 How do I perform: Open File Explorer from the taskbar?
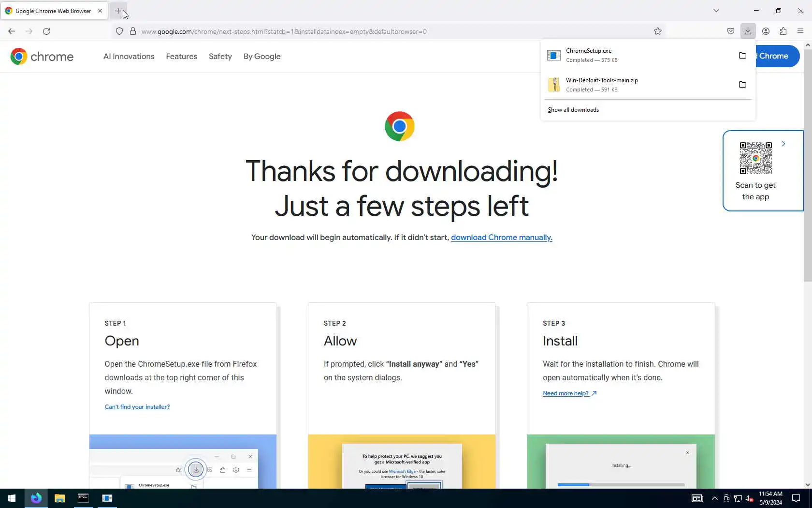[x=59, y=498]
